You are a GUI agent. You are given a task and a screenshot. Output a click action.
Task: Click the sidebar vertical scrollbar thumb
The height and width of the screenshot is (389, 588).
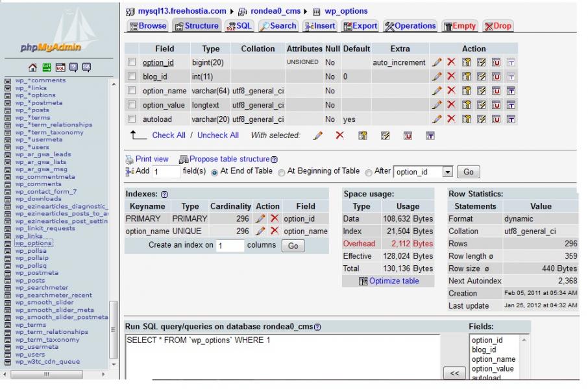point(113,329)
